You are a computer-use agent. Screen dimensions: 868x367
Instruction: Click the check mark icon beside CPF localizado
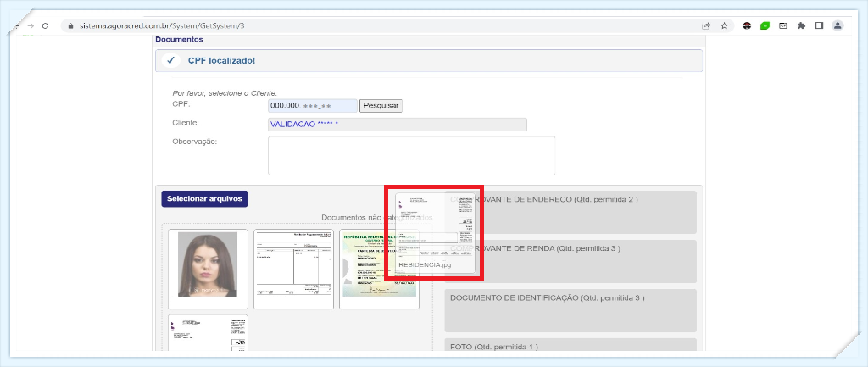[x=171, y=60]
